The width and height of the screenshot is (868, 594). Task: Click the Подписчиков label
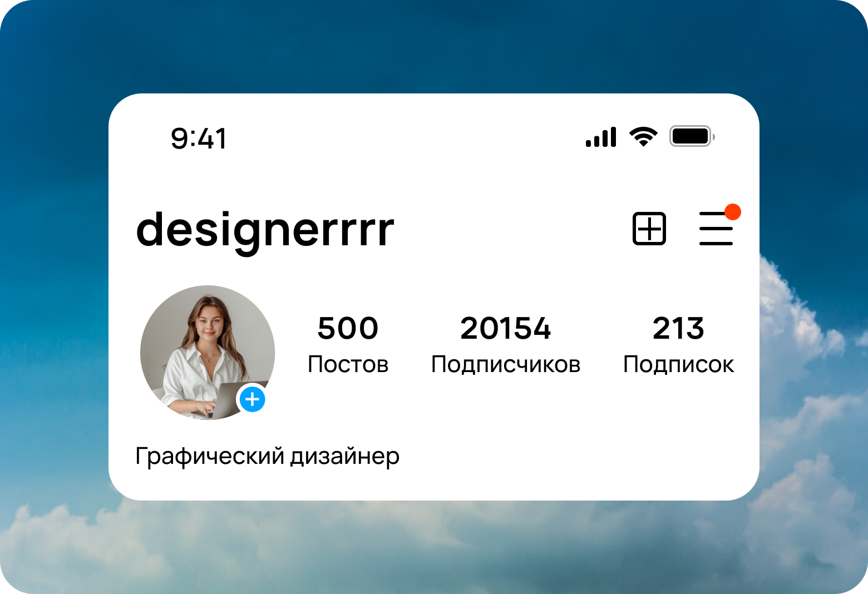click(x=506, y=364)
